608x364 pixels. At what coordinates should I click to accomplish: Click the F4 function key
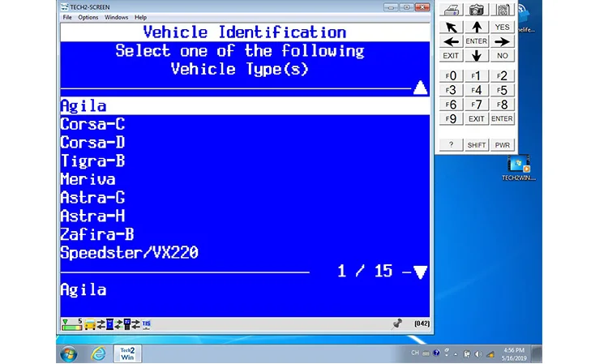click(477, 90)
